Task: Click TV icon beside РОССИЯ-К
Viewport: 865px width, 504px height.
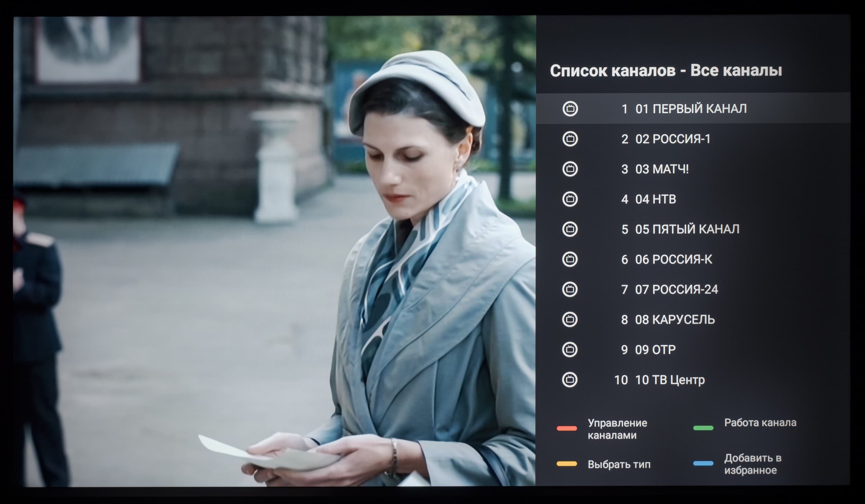Action: (570, 259)
